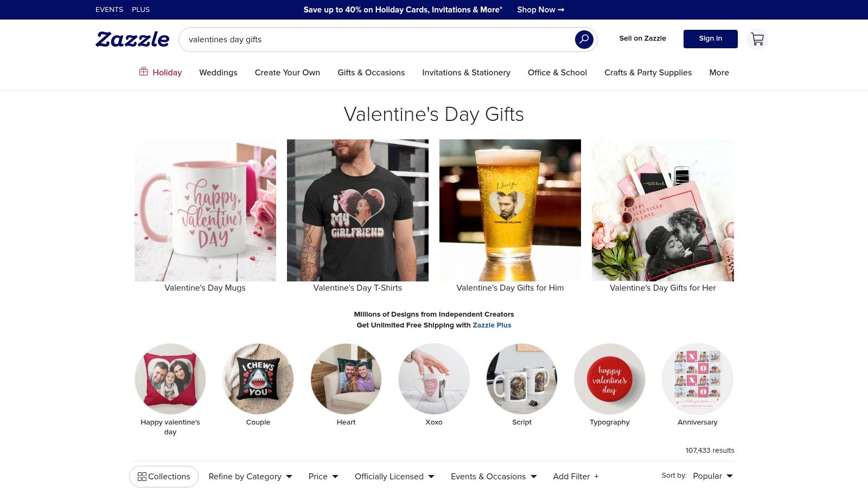868x488 pixels.
Task: Open the Weddings menu item
Action: 218,73
